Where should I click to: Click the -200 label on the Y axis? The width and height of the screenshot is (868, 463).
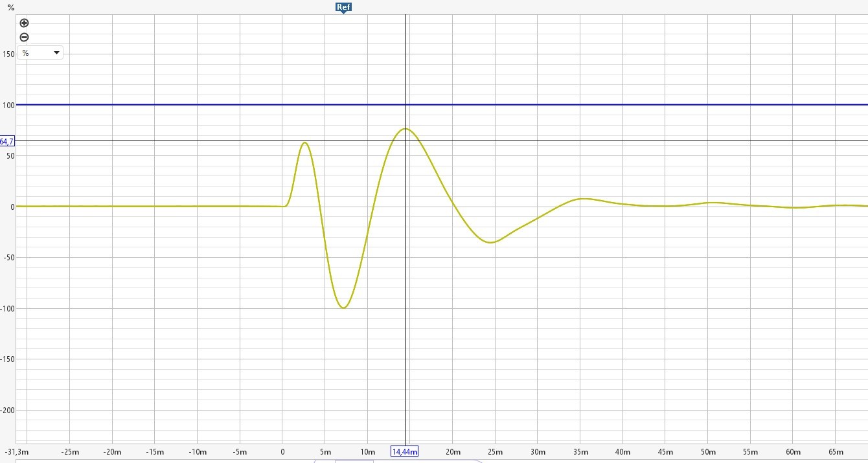[x=8, y=410]
